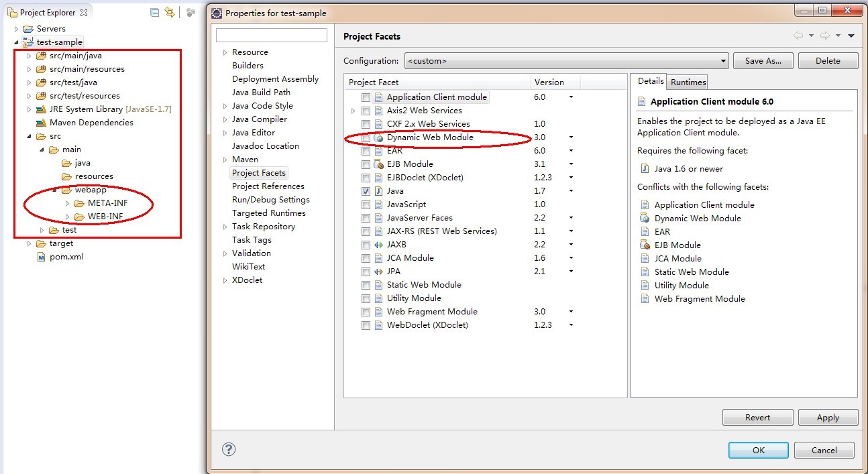868x474 pixels.
Task: Open the EAR version dropdown
Action: (x=570, y=150)
